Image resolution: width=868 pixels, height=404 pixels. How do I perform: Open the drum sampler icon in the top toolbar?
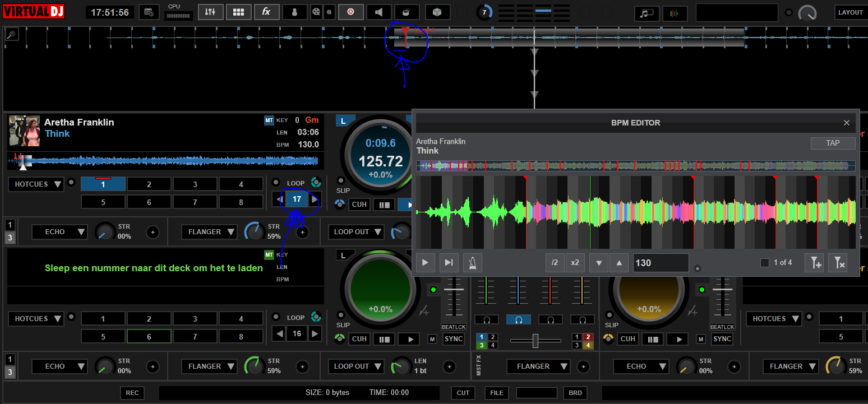tap(407, 12)
